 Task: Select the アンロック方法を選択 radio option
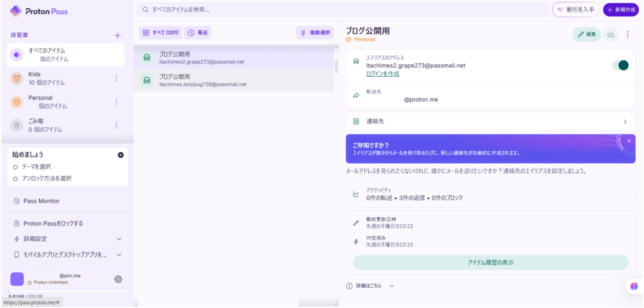pyautogui.click(x=16, y=178)
